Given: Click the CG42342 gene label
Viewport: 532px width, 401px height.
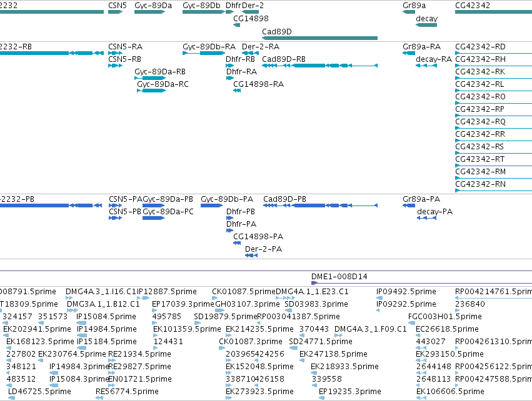Looking at the screenshot, I should coord(473,6).
